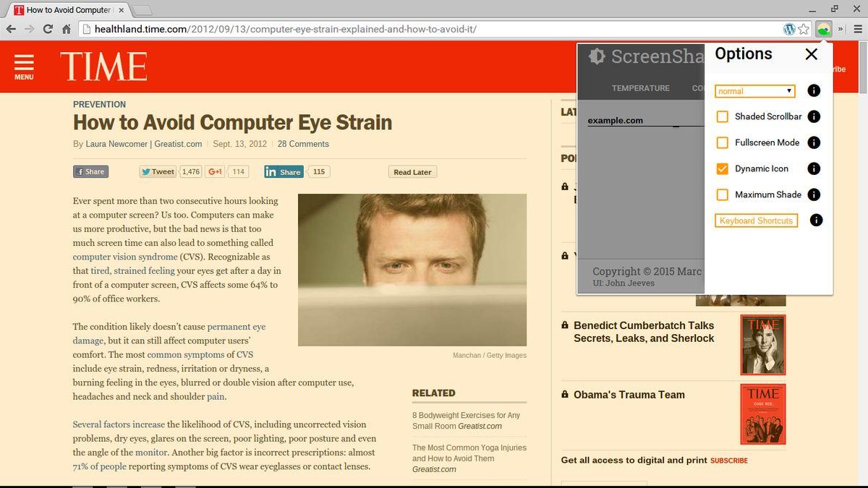This screenshot has width=868, height=488.
Task: Click the TIME logo
Action: coord(103,67)
